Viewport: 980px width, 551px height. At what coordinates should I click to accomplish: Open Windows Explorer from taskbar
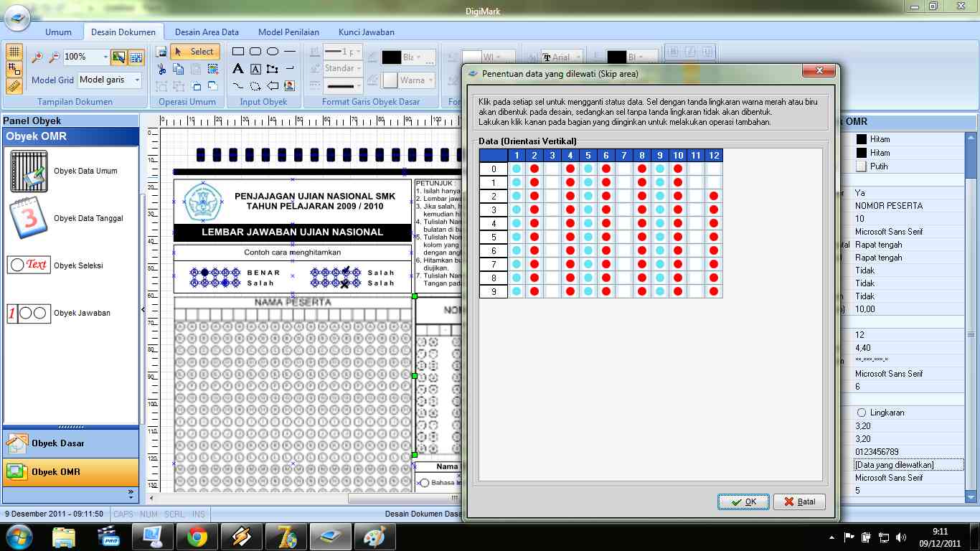(64, 537)
